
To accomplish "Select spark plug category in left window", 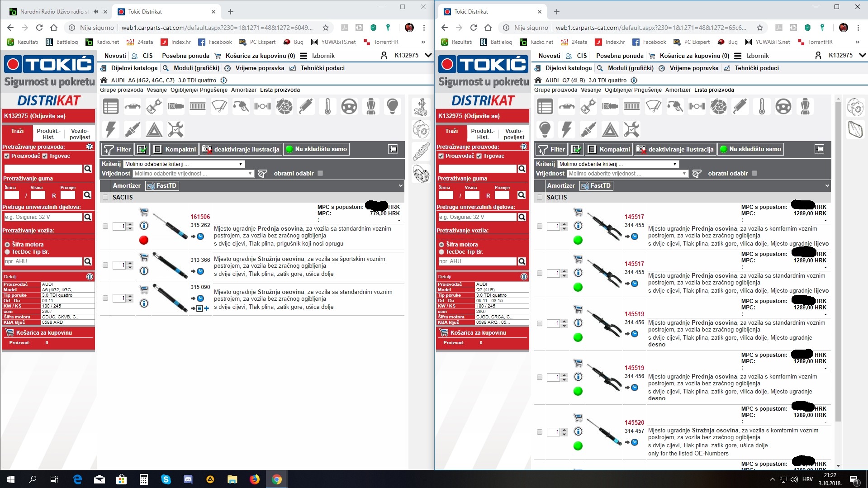I will (132, 130).
